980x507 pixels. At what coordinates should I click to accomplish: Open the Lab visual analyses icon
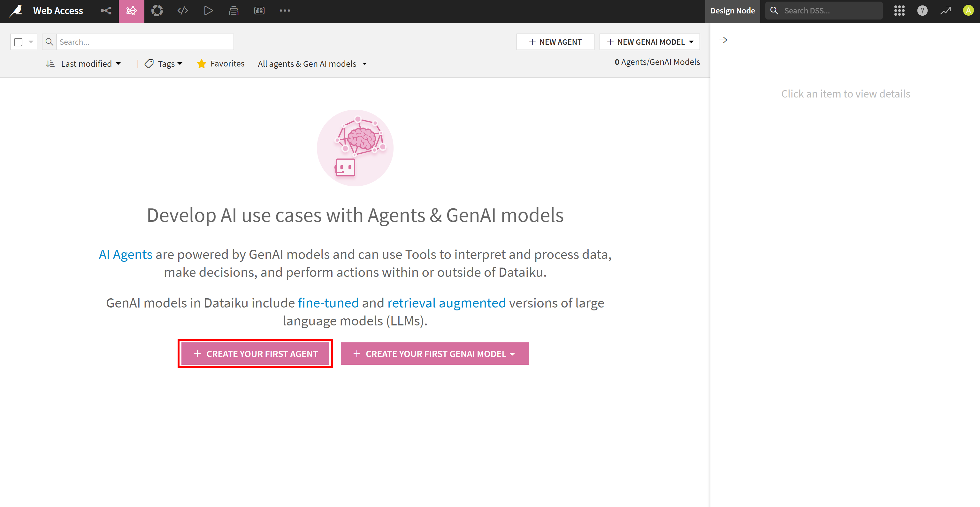click(x=157, y=11)
